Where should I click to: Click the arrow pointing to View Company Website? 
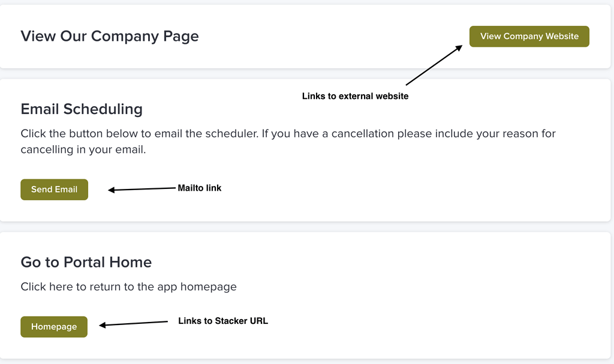coord(434,65)
